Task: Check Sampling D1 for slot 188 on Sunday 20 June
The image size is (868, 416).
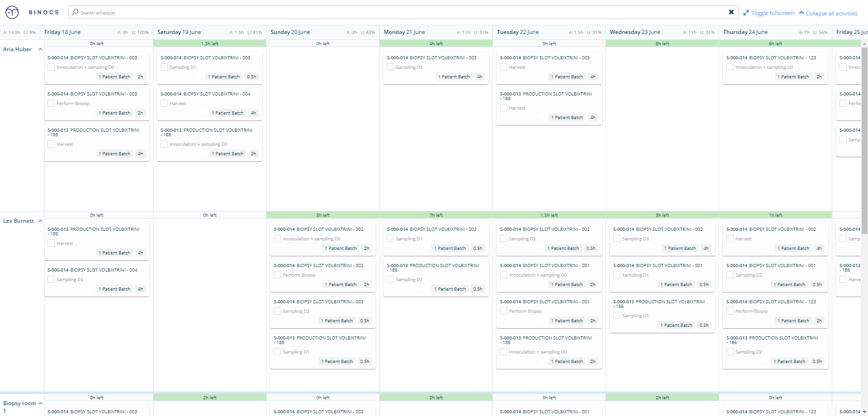Action: [277, 352]
